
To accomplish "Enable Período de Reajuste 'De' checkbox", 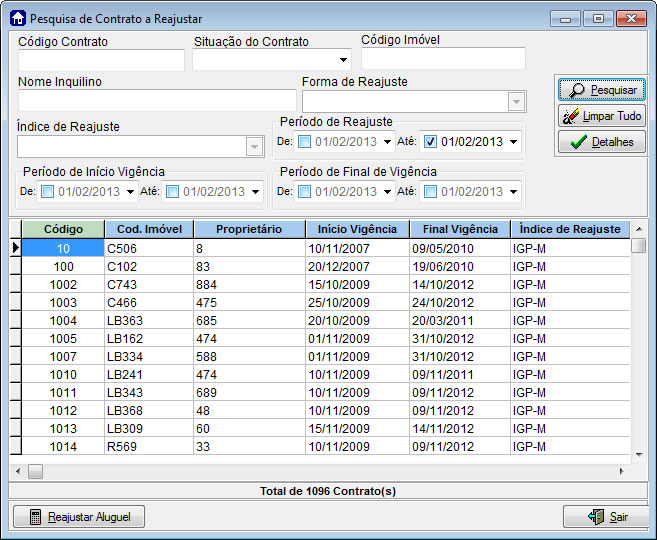I will pyautogui.click(x=304, y=141).
